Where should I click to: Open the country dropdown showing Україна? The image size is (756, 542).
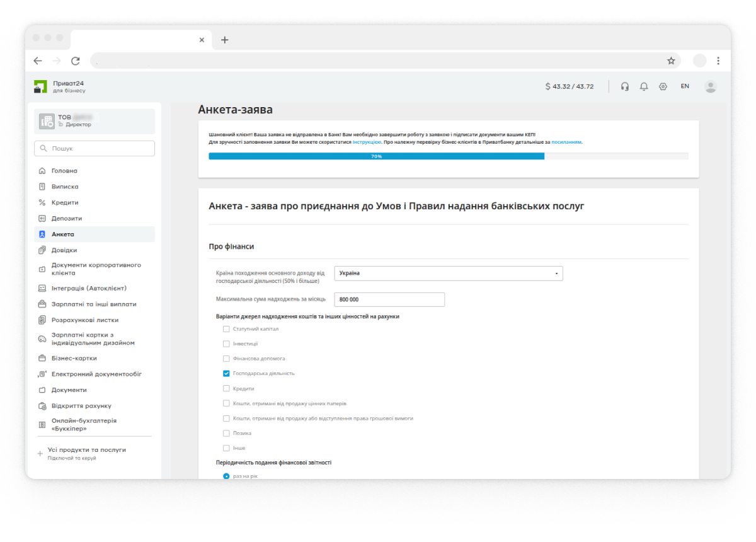click(448, 274)
